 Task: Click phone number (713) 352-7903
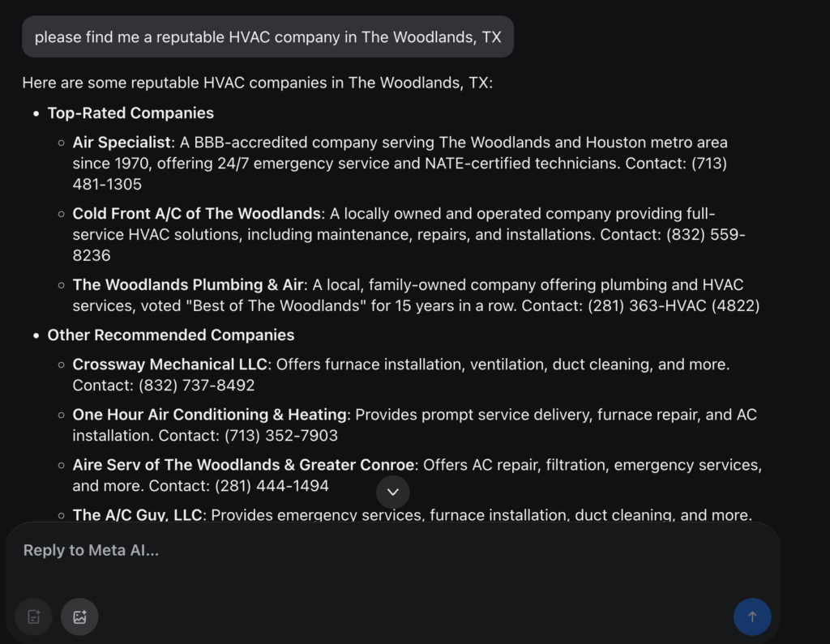(281, 436)
